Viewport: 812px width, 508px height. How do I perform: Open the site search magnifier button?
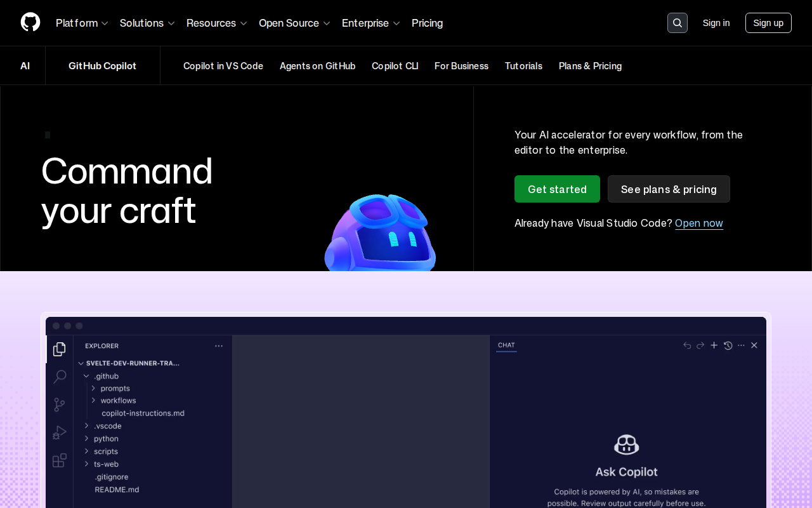(x=678, y=23)
